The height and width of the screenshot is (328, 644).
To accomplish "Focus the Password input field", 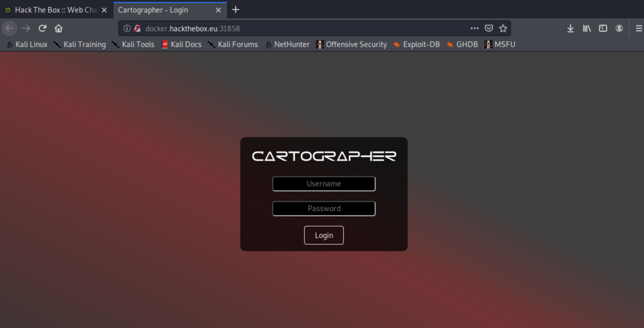I will pos(324,209).
